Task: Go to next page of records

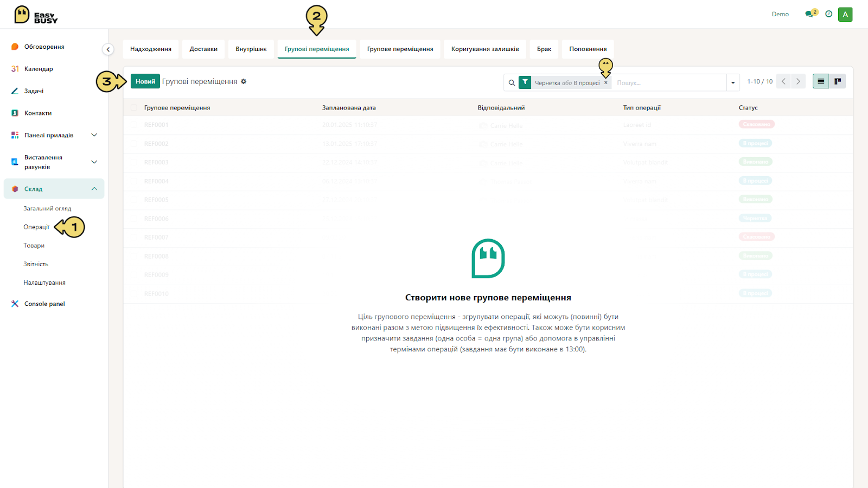Action: click(798, 81)
